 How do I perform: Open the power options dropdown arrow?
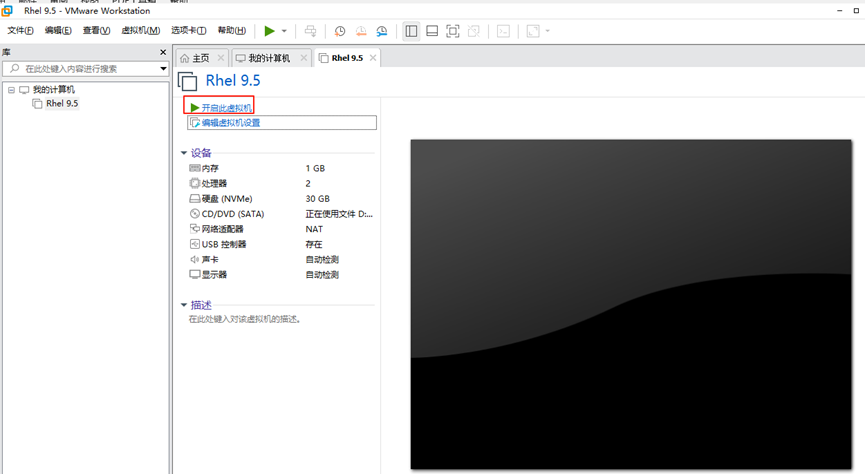tap(284, 31)
